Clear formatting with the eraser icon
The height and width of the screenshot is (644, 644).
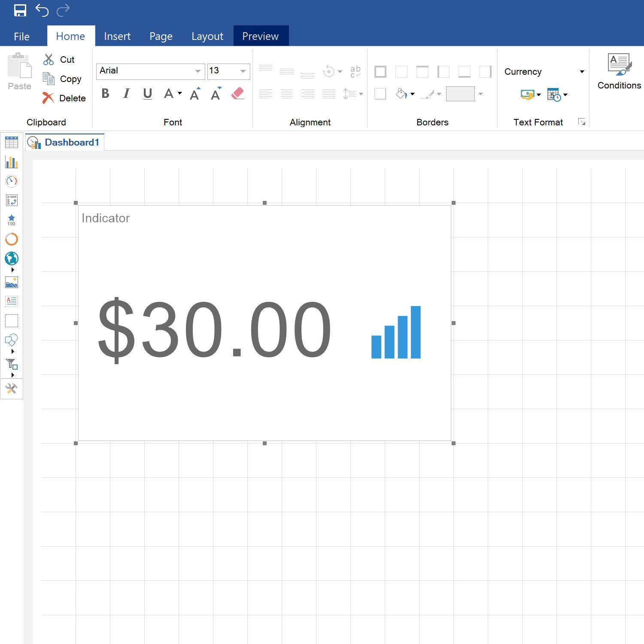pos(237,94)
